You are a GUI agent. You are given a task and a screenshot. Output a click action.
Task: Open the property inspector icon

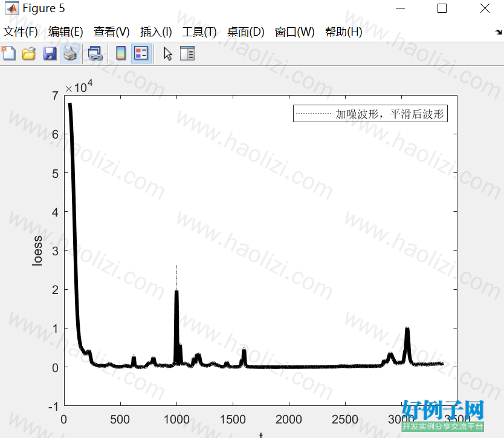click(x=187, y=53)
